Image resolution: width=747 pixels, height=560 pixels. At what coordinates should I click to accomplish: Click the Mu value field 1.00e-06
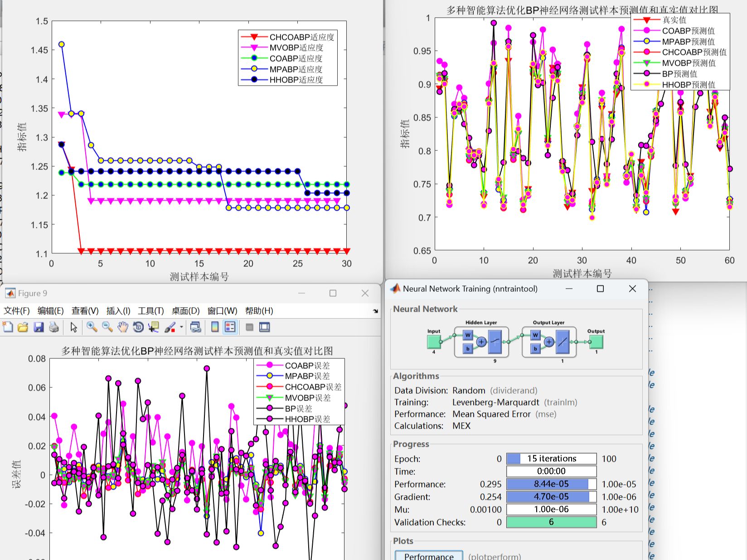tap(551, 509)
